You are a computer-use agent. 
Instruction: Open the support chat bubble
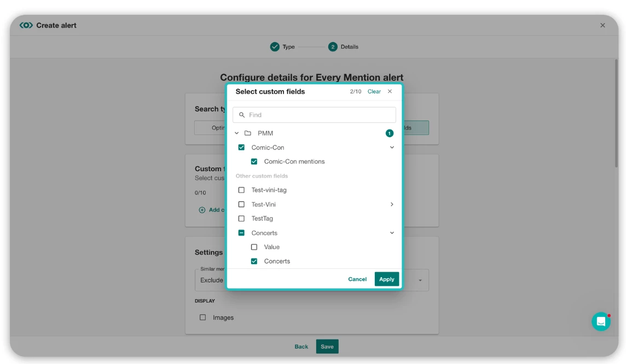click(x=601, y=321)
